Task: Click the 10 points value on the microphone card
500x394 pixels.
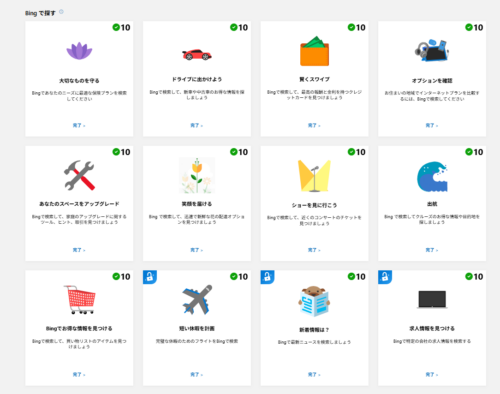Action: 361,152
